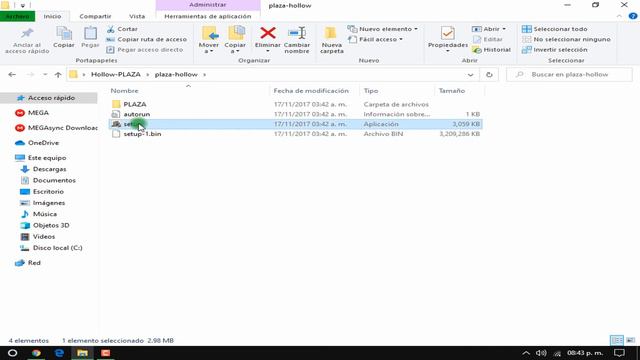Create a Nueva carpeta
The height and width of the screenshot is (360, 640).
331,40
